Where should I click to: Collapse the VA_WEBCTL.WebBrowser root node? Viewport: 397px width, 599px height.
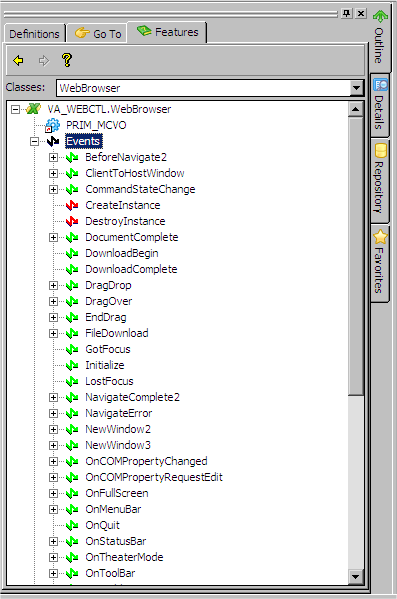pyautogui.click(x=15, y=110)
